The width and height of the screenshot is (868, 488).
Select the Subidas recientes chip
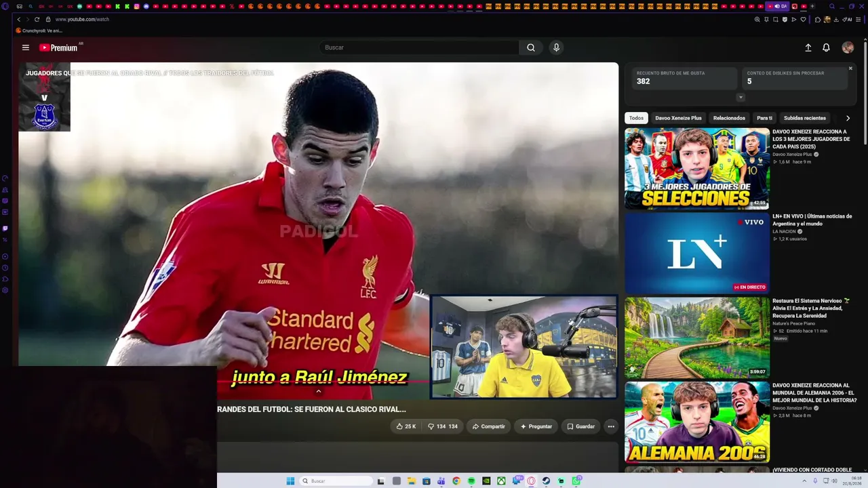coord(805,118)
